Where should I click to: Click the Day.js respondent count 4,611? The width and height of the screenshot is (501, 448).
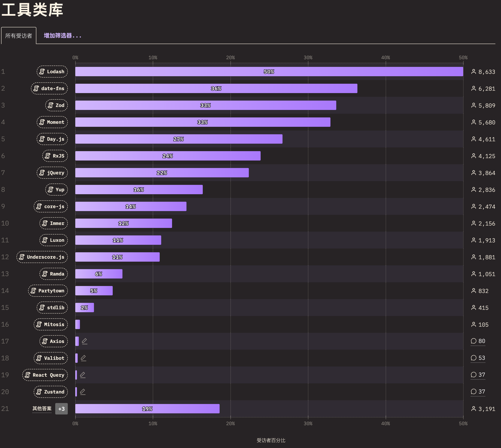(483, 139)
